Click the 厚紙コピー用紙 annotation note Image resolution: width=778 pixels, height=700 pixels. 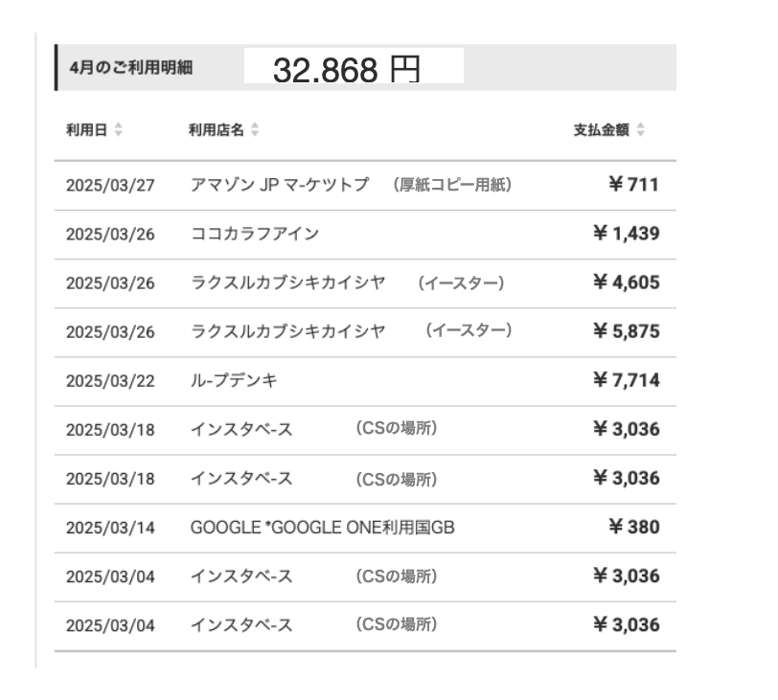[452, 185]
